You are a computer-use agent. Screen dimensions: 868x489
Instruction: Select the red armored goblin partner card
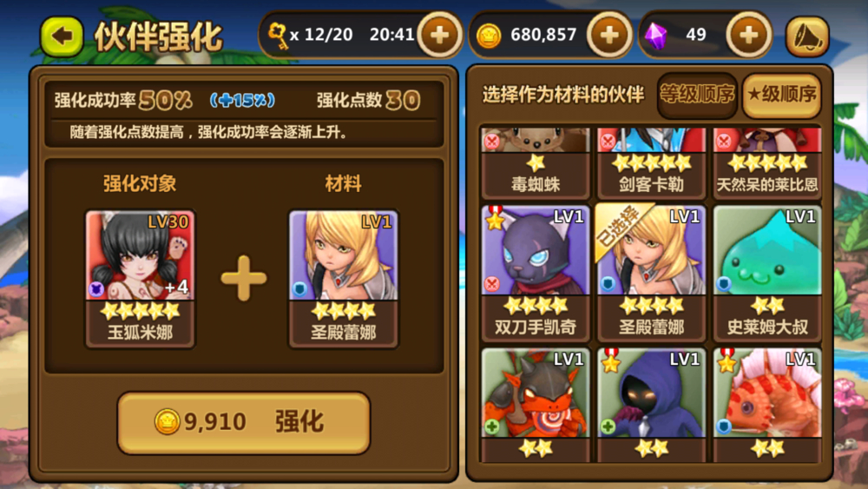[x=536, y=404]
